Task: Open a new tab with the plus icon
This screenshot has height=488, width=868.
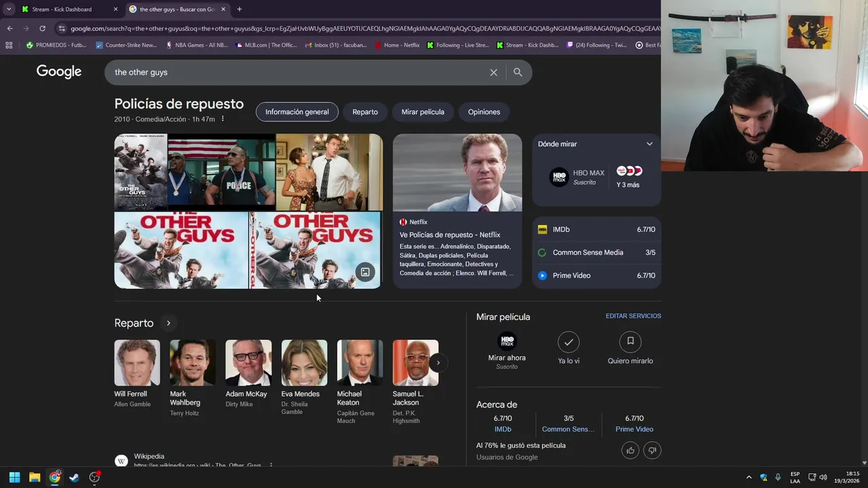Action: tap(239, 9)
